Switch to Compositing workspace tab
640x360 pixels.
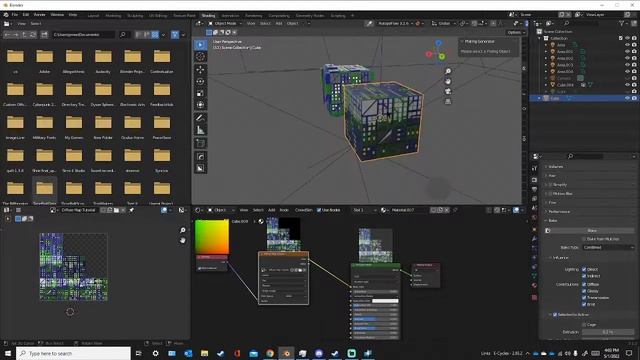click(279, 16)
